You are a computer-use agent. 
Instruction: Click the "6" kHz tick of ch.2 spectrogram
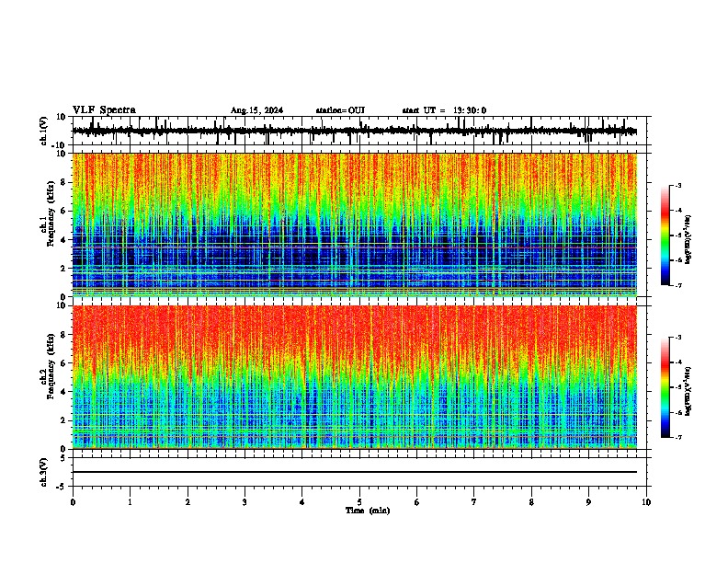[63, 363]
